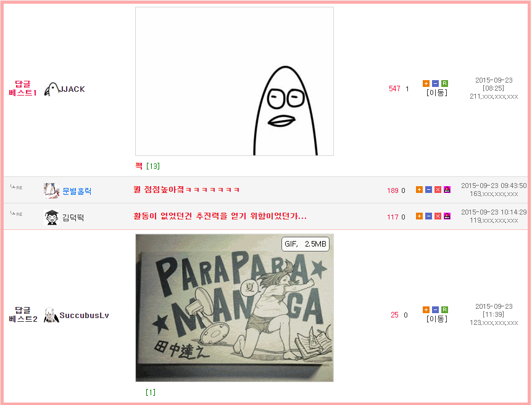Click SuccubusLv's avatar icon
The image size is (532, 405).
click(x=51, y=315)
